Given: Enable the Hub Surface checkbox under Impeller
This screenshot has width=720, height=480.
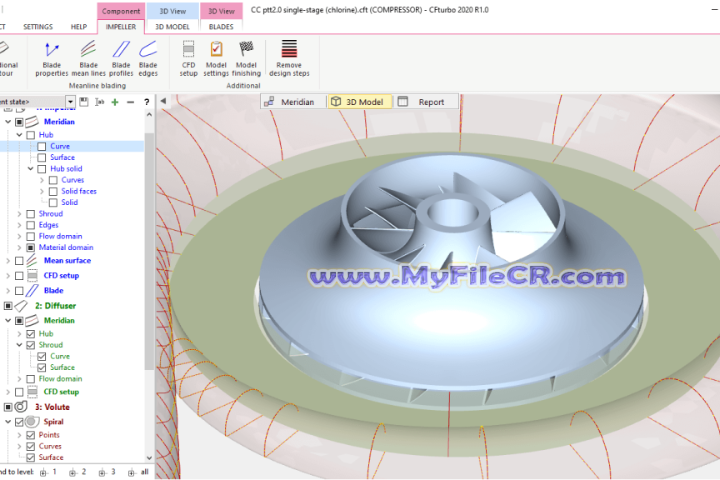Looking at the screenshot, I should [x=42, y=158].
